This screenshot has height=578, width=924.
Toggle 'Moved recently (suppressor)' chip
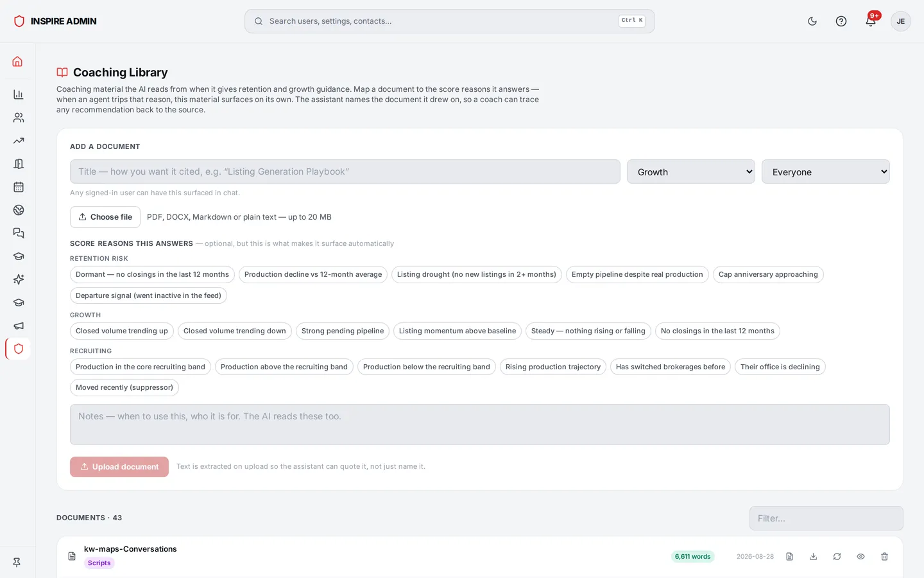tap(124, 387)
